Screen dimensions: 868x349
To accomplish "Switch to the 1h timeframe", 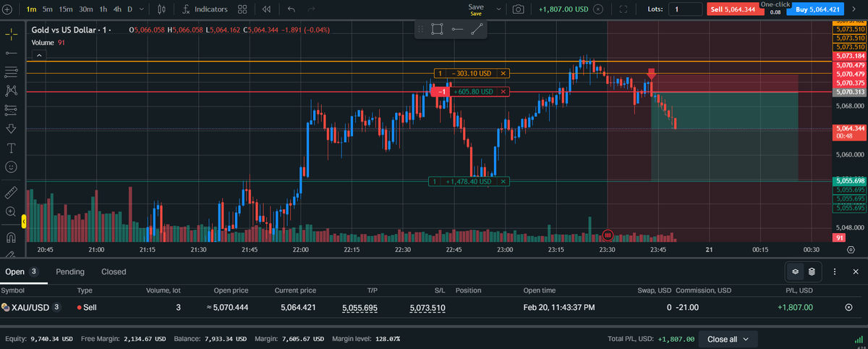I will coord(103,9).
